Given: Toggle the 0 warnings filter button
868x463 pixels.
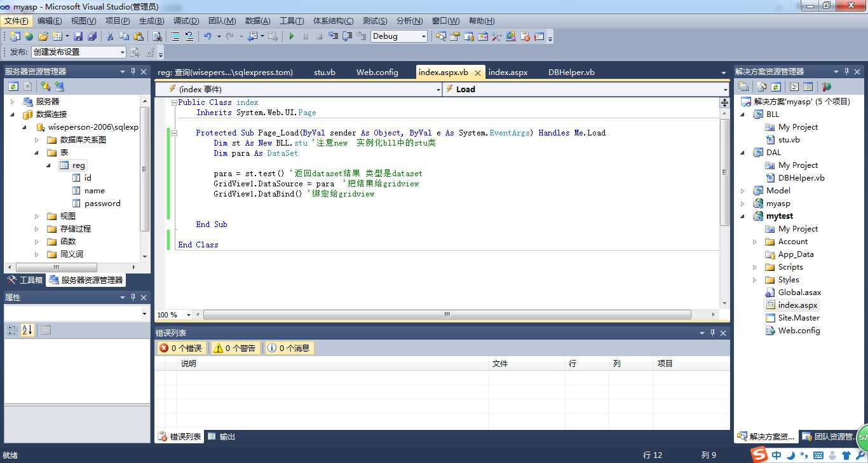Looking at the screenshot, I should point(236,348).
